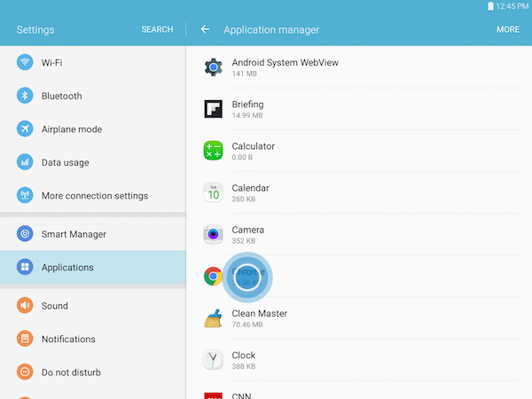Tap the Camera app icon

pos(213,234)
